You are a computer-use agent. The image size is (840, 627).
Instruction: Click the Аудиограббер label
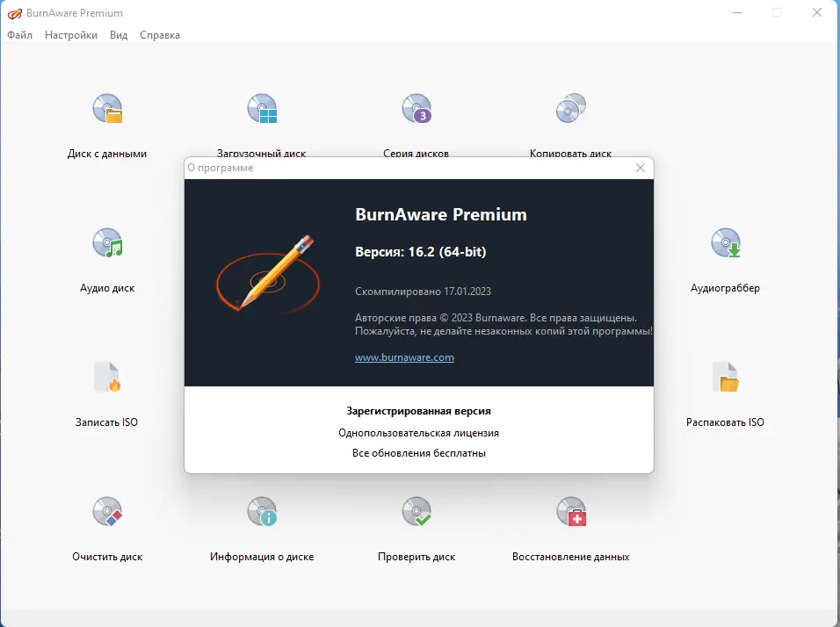(726, 288)
